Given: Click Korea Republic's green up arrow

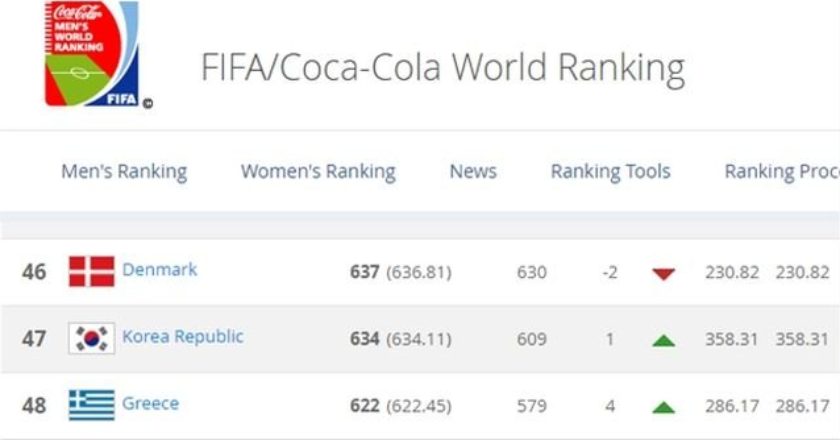Looking at the screenshot, I should (663, 340).
